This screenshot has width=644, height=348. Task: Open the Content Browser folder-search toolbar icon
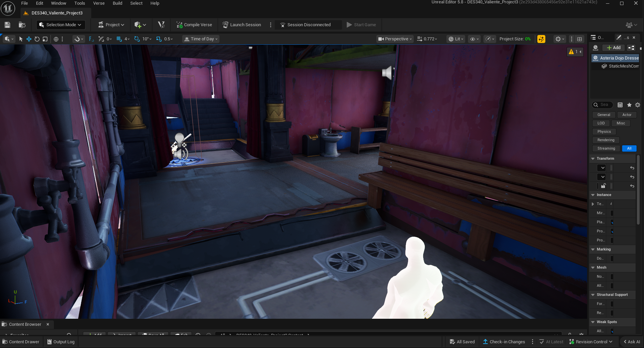pyautogui.click(x=22, y=25)
